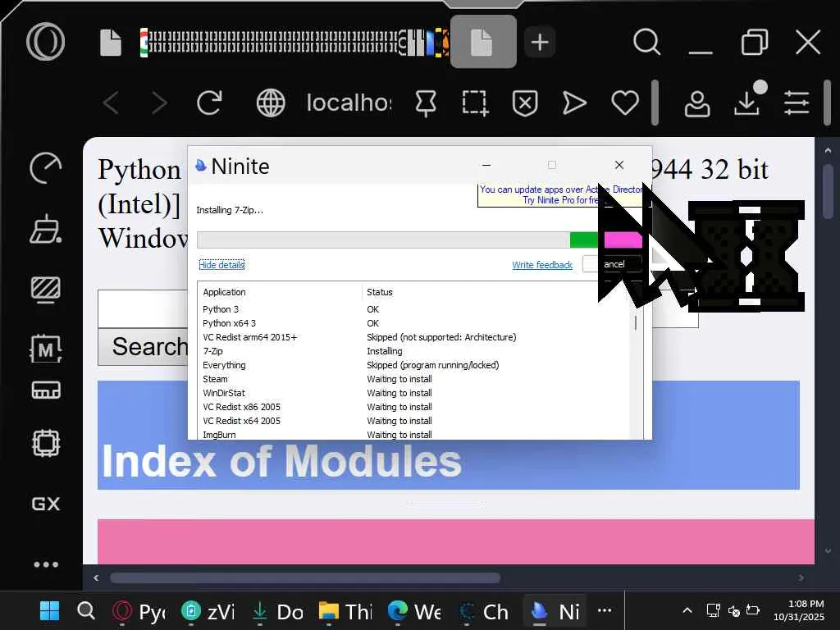Select VC Redist arm64 2015+ row
Viewport: 840px width, 630px height.
coord(413,337)
